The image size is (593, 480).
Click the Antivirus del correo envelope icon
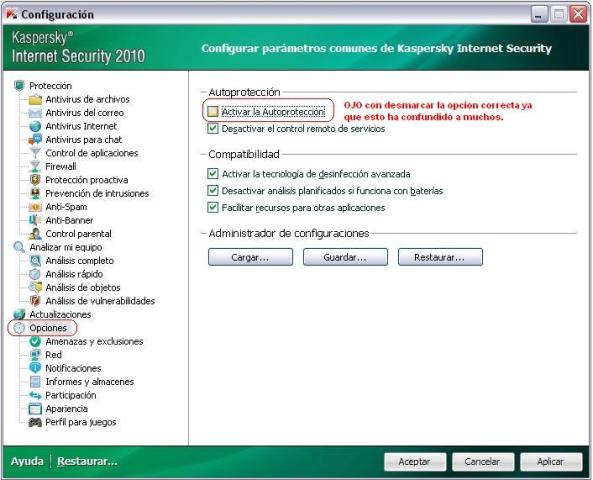pyautogui.click(x=35, y=113)
